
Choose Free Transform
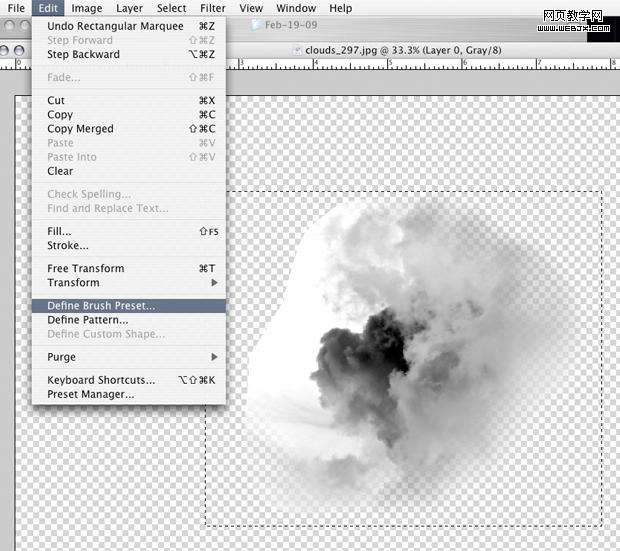129,269
